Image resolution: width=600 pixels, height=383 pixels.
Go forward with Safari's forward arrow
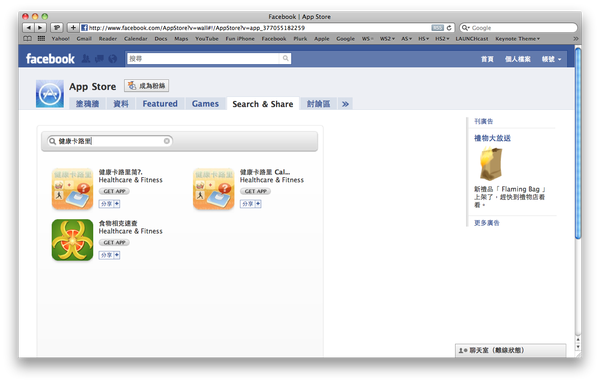point(41,28)
